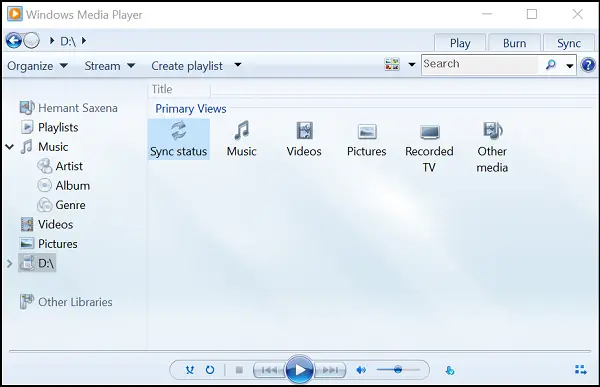This screenshot has width=600, height=387.
Task: Click the arrow before D:\ in breadcrumb
Action: [x=52, y=40]
